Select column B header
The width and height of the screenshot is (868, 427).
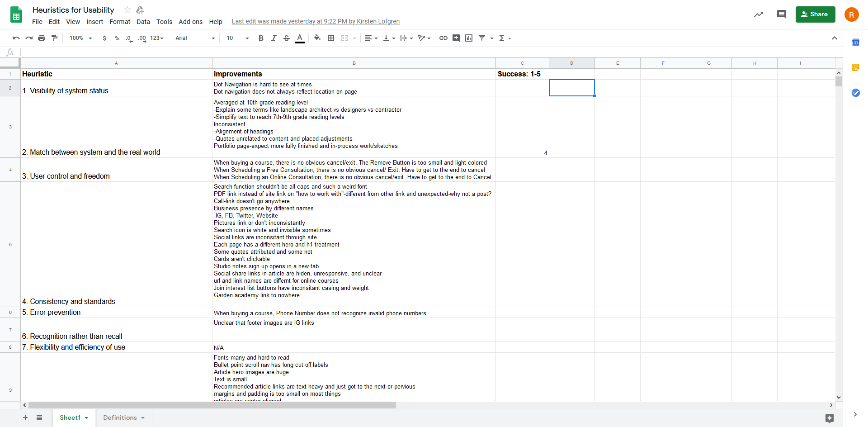coord(354,63)
